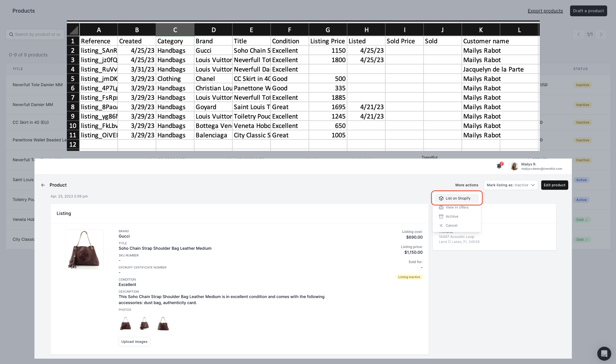Go to the next products page arrow
616x364 pixels.
click(x=601, y=34)
